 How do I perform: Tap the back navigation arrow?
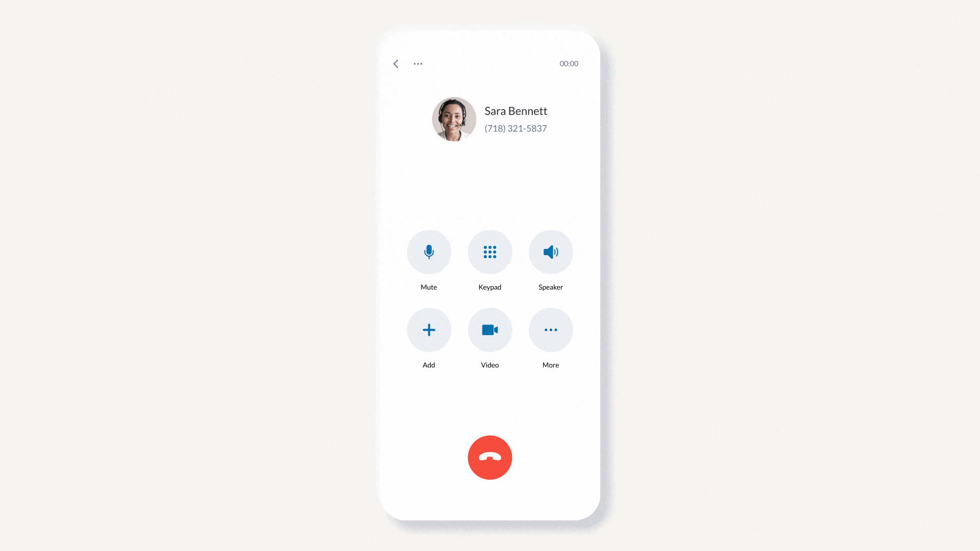(x=396, y=63)
